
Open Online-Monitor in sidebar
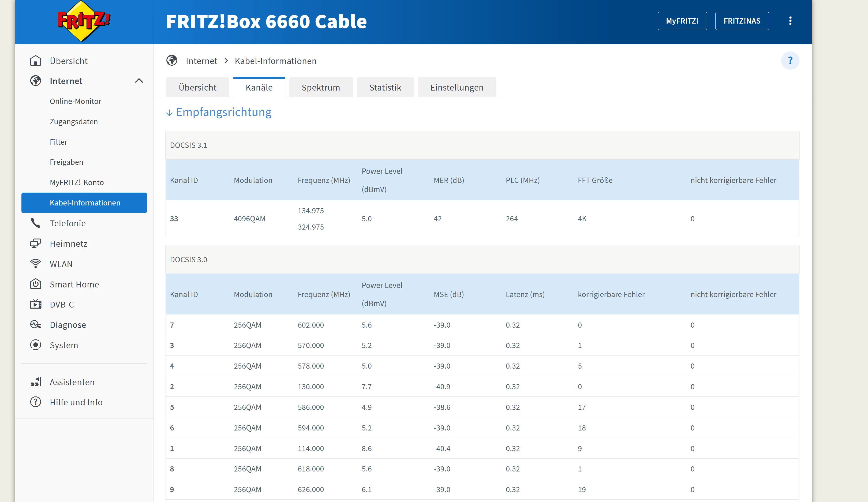pos(76,101)
